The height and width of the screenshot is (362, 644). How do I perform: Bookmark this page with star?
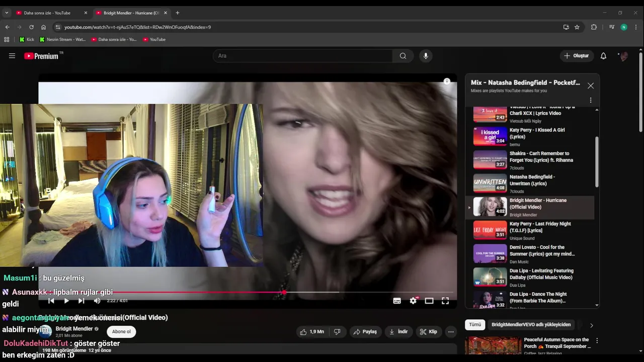click(x=577, y=27)
